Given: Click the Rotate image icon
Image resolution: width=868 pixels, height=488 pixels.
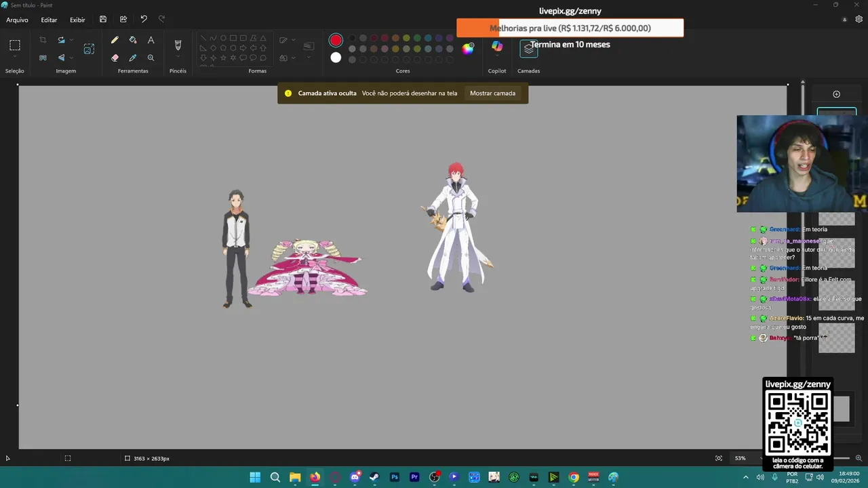Looking at the screenshot, I should (x=61, y=41).
